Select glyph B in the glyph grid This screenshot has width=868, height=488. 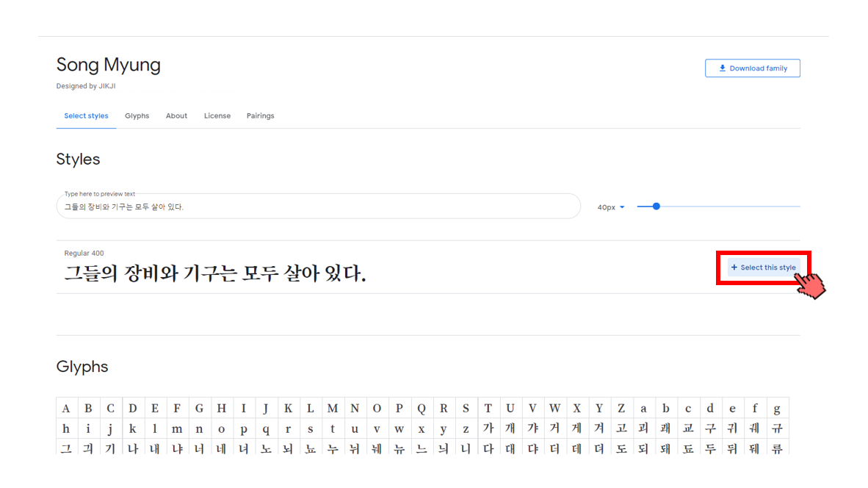89,408
